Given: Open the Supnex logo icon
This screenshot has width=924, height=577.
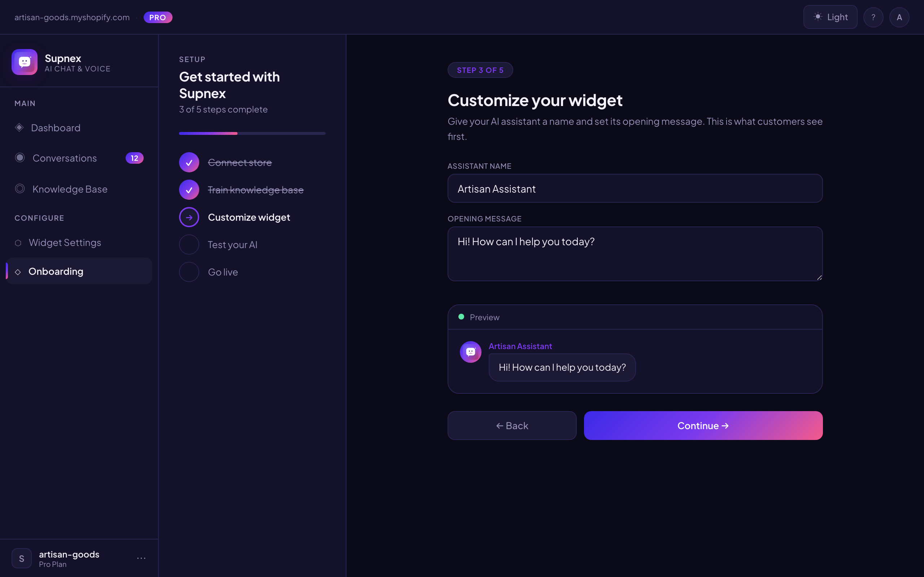Looking at the screenshot, I should tap(24, 62).
